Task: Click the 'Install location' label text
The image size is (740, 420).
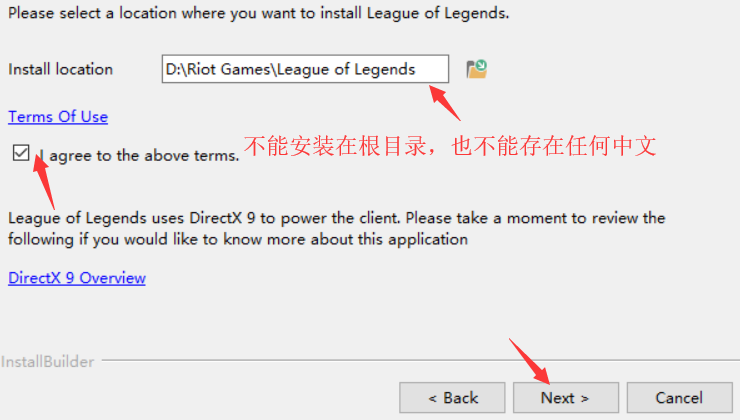Action: point(60,69)
